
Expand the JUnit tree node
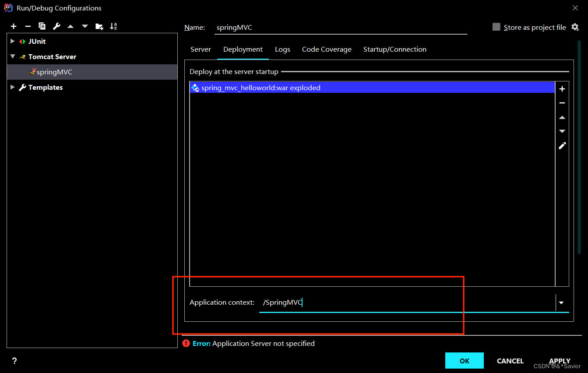[13, 41]
